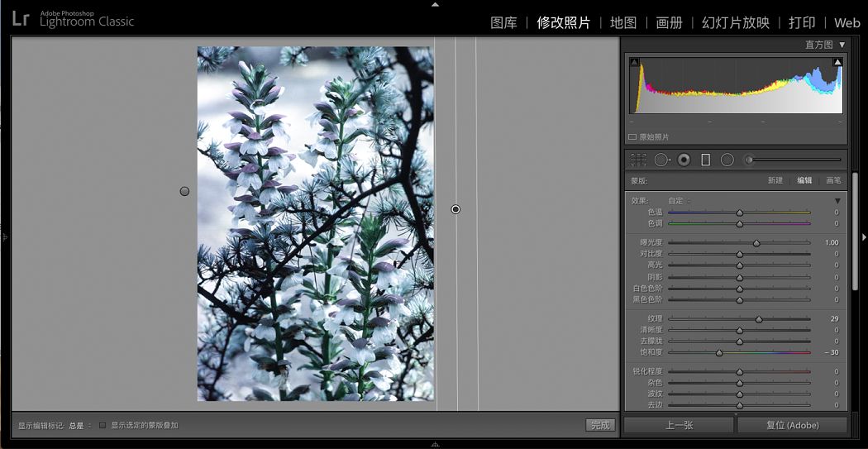Click the 去朦胧 slider handle
Viewport: 868px width, 449px height.
coord(740,342)
